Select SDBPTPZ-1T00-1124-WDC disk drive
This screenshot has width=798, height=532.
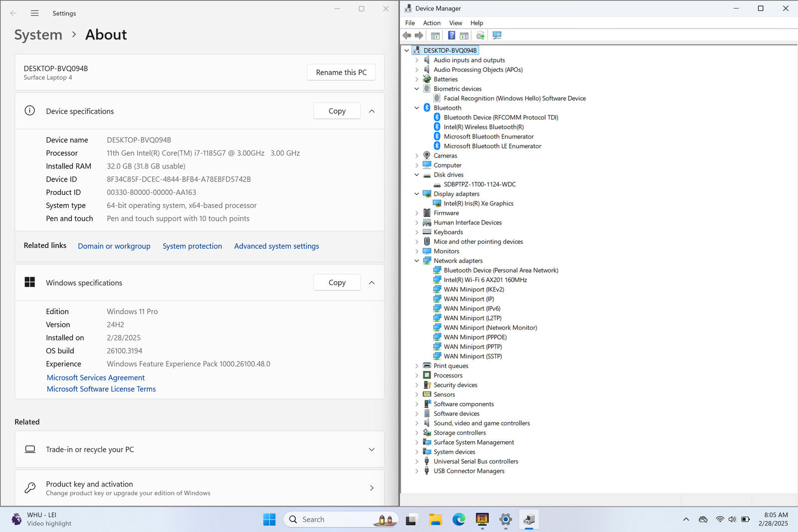(480, 184)
